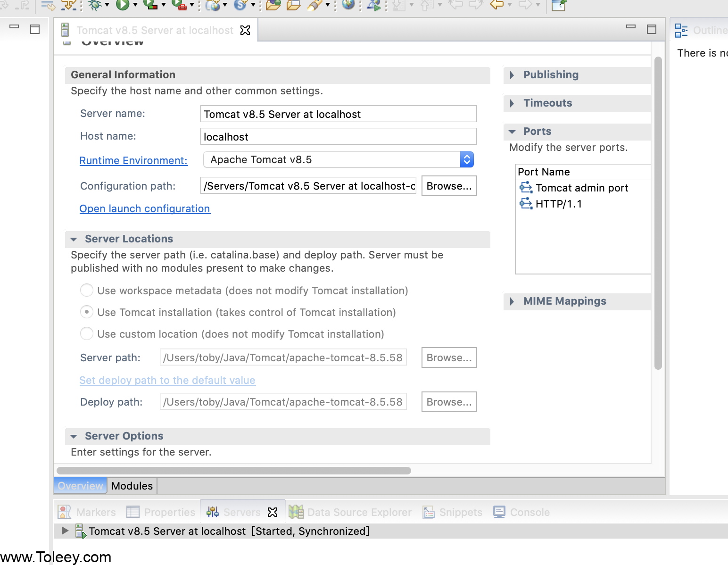Open the Debug icon dropdown arrow
Screen dimensions: 728x565
click(107, 5)
